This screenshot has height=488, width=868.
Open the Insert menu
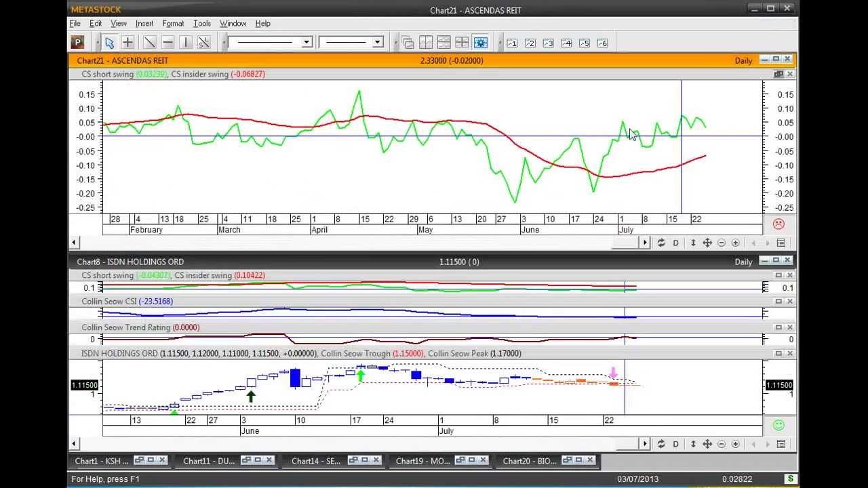point(144,24)
